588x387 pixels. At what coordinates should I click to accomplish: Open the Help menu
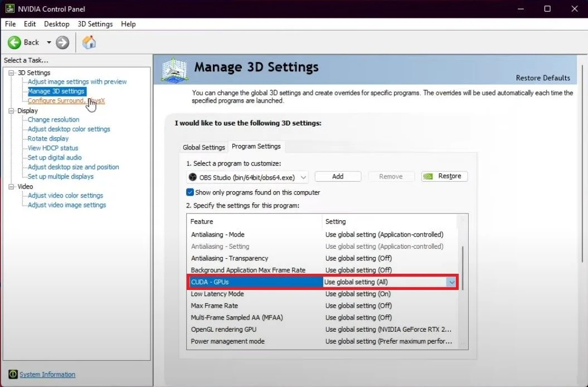tap(128, 24)
